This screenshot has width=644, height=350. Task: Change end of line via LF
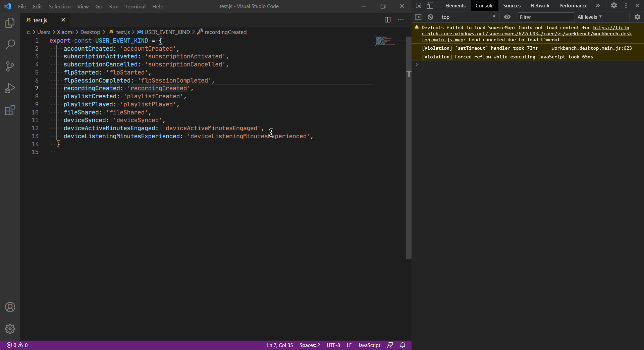point(349,345)
